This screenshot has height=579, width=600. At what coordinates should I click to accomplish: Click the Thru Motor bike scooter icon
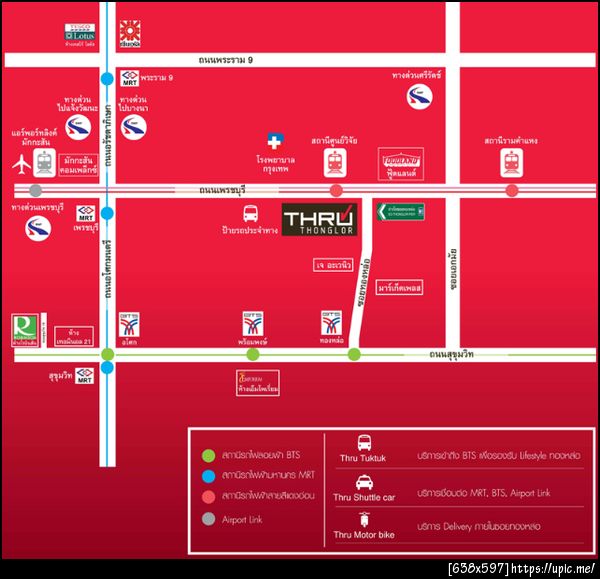(364, 520)
